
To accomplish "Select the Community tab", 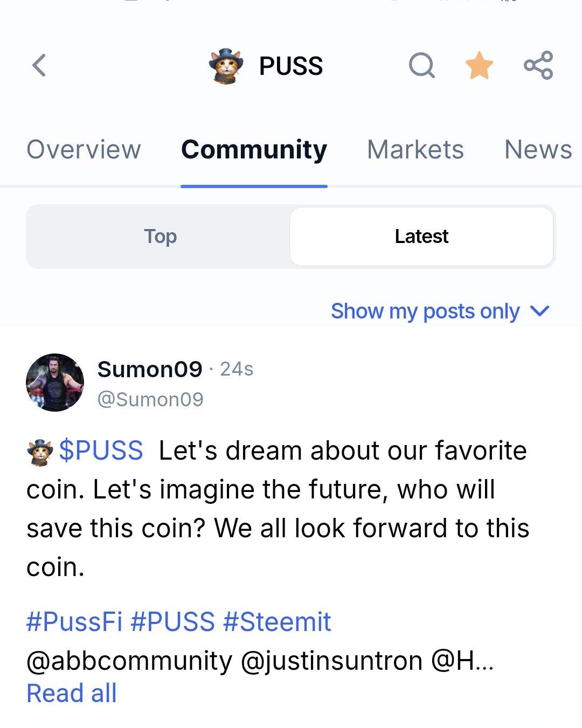I will (254, 149).
